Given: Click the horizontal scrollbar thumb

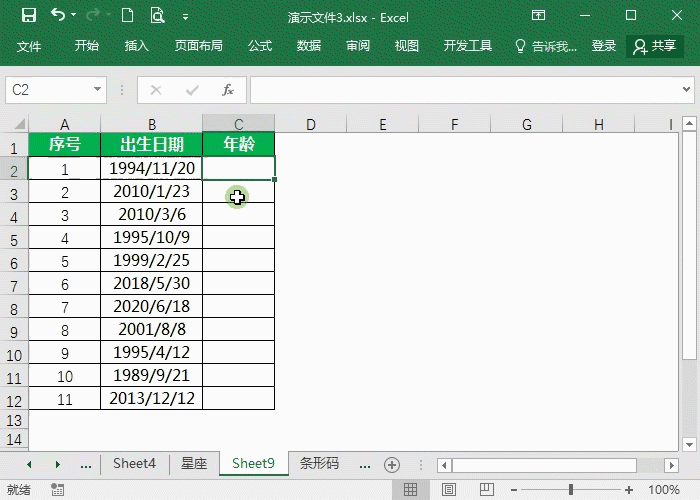Looking at the screenshot, I should click(545, 466).
